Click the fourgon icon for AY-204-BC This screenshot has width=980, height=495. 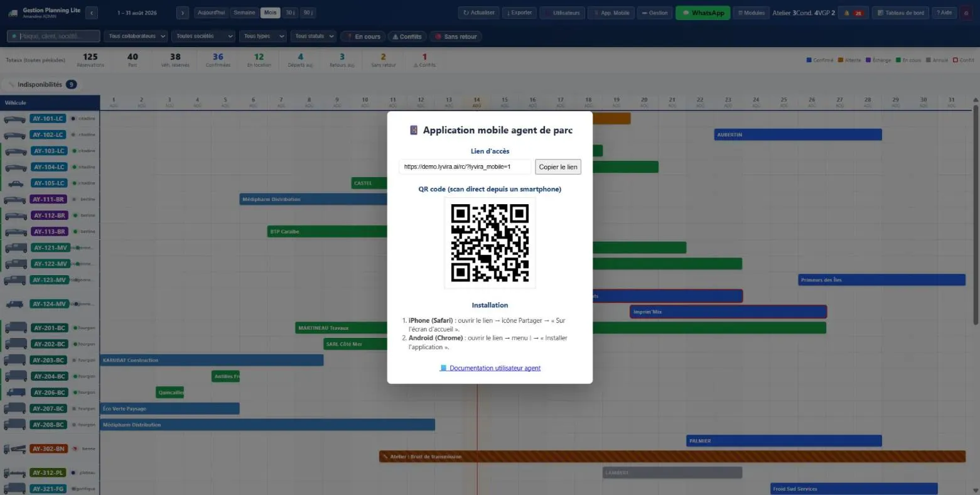pos(16,376)
